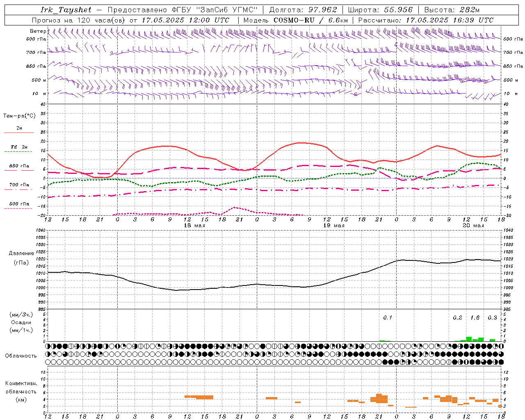Click the "20 мая" date label
The height and width of the screenshot is (420, 525).
(x=473, y=226)
